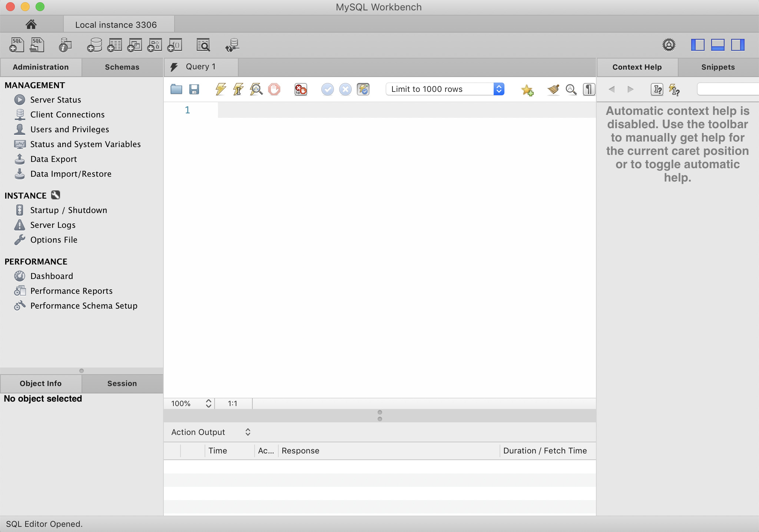Image resolution: width=759 pixels, height=532 pixels.
Task: Click the Search table data icon
Action: click(203, 45)
